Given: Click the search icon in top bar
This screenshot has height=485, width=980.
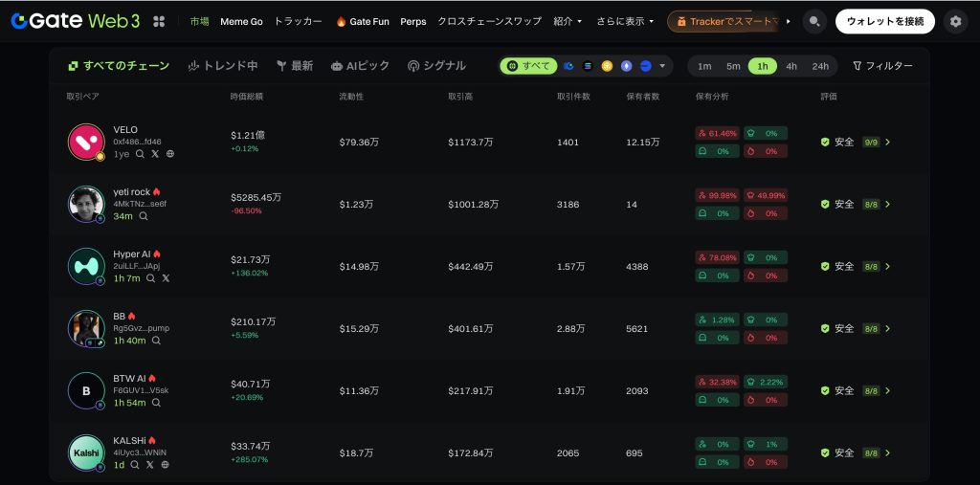Looking at the screenshot, I should point(814,21).
